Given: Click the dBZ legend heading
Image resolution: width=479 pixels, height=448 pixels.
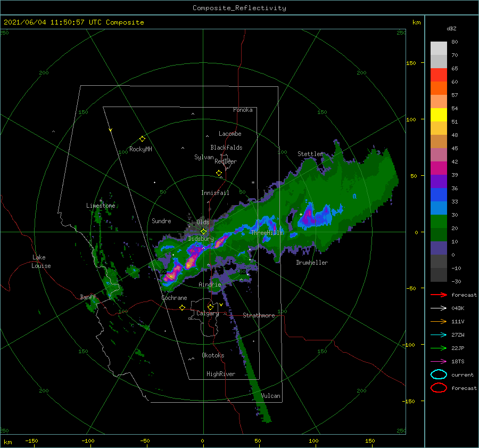Looking at the screenshot, I should (x=451, y=28).
